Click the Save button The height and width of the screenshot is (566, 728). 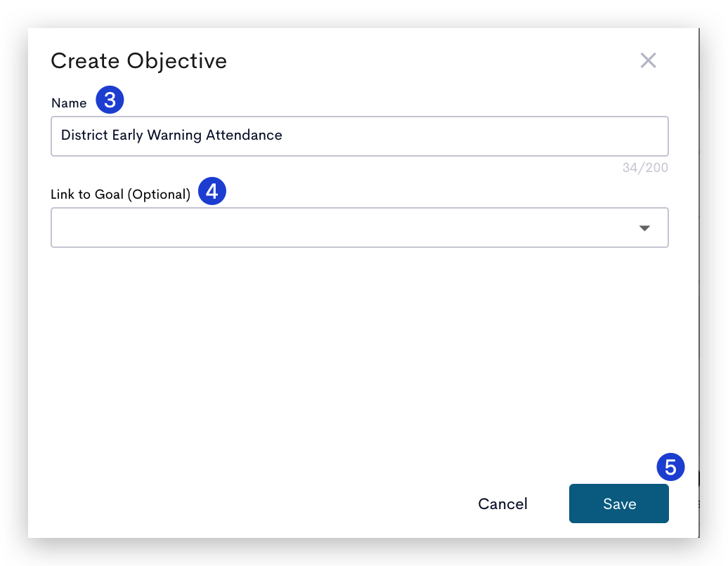point(619,504)
